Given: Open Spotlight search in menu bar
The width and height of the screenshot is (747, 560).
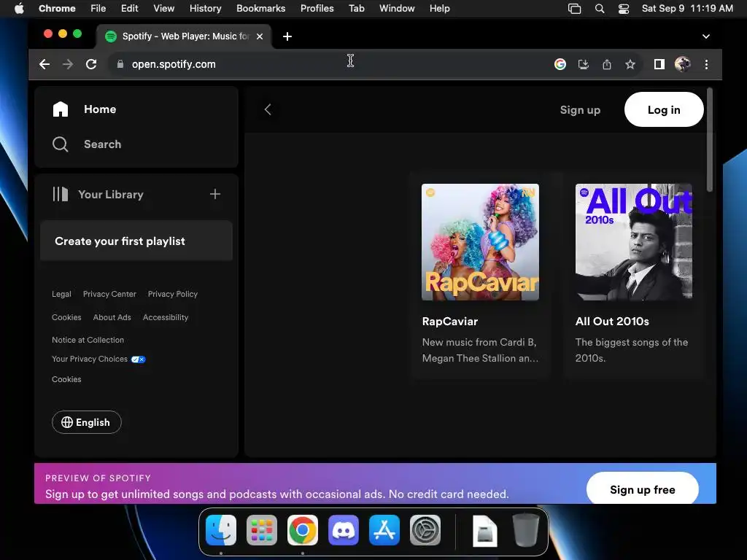Looking at the screenshot, I should [600, 9].
